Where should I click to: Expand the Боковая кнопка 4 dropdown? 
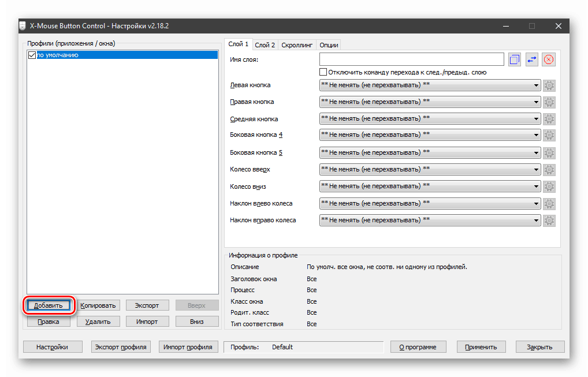(x=430, y=135)
